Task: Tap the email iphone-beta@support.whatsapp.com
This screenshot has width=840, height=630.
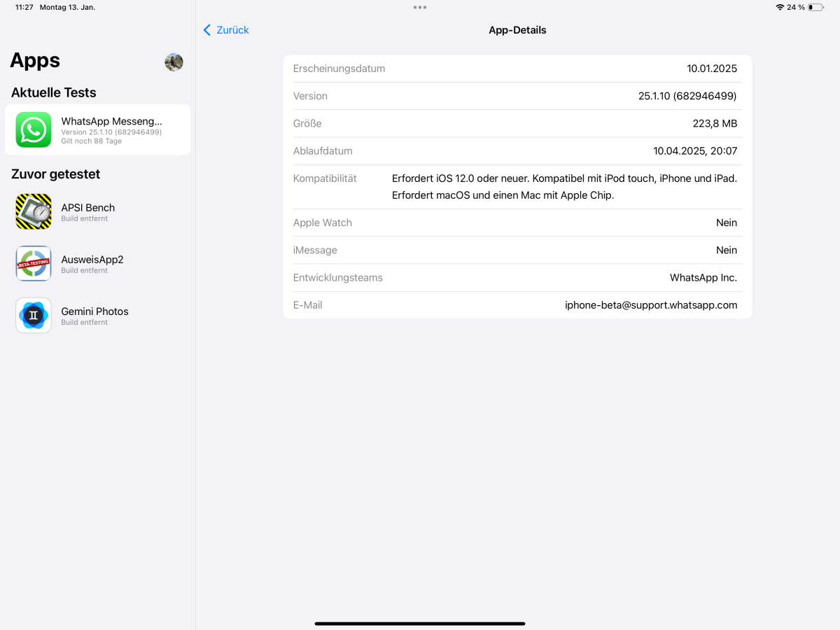Action: pyautogui.click(x=651, y=305)
